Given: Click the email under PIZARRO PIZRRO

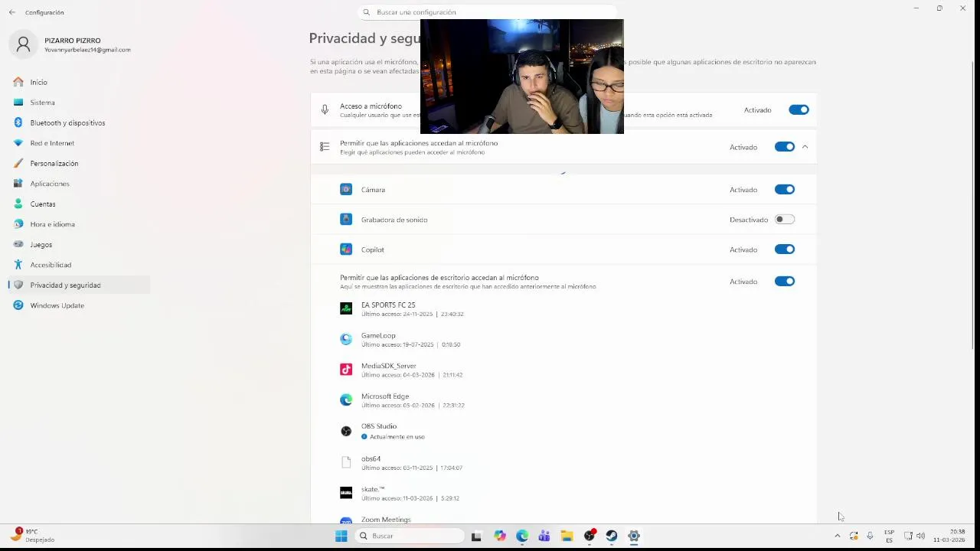Looking at the screenshot, I should 87,50.
